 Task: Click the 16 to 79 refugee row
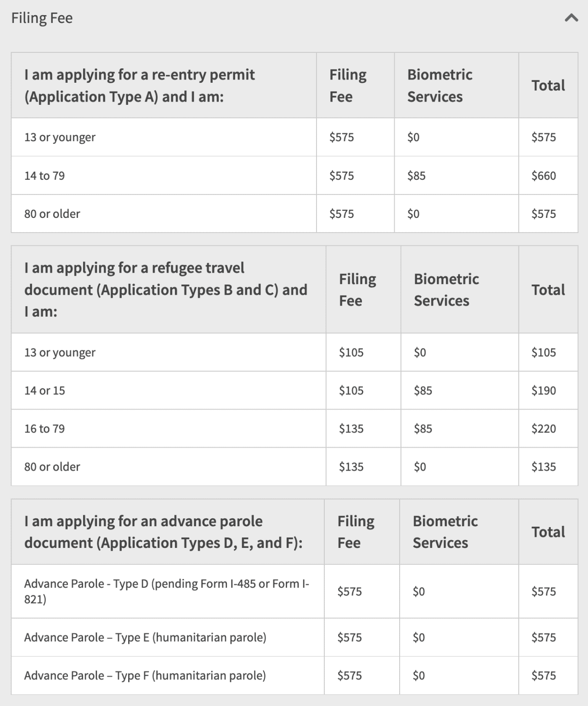[x=294, y=428]
